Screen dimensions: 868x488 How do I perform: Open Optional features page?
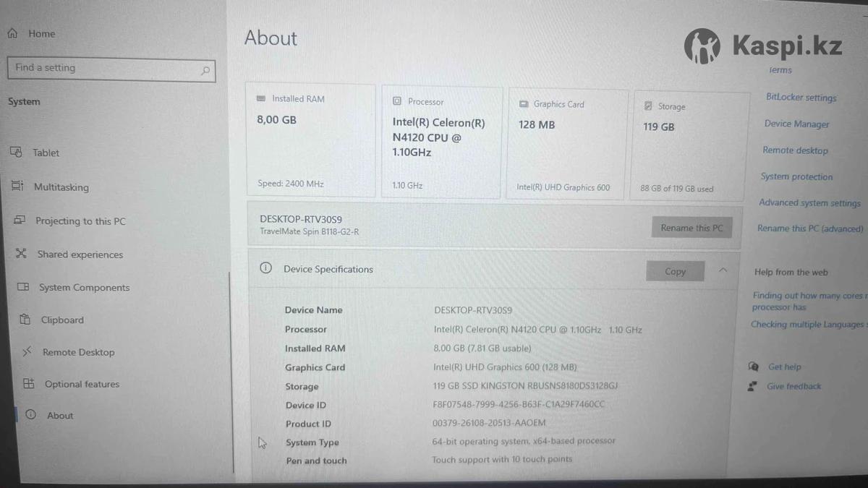coord(82,384)
